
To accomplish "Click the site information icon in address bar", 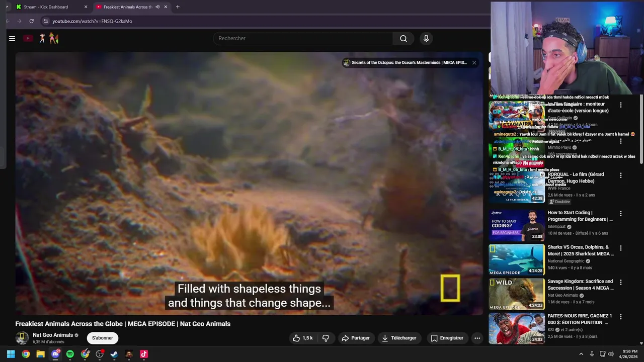I will coord(46,21).
